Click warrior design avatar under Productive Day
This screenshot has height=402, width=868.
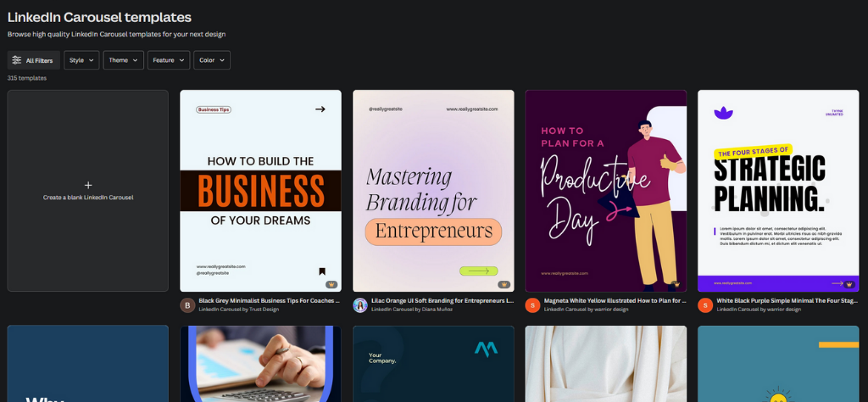point(532,305)
